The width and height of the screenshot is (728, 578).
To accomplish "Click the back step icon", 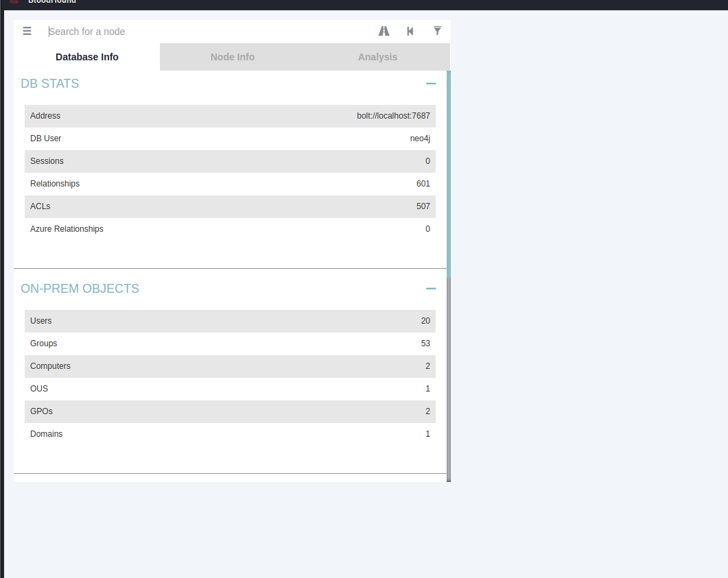I will click(x=410, y=31).
